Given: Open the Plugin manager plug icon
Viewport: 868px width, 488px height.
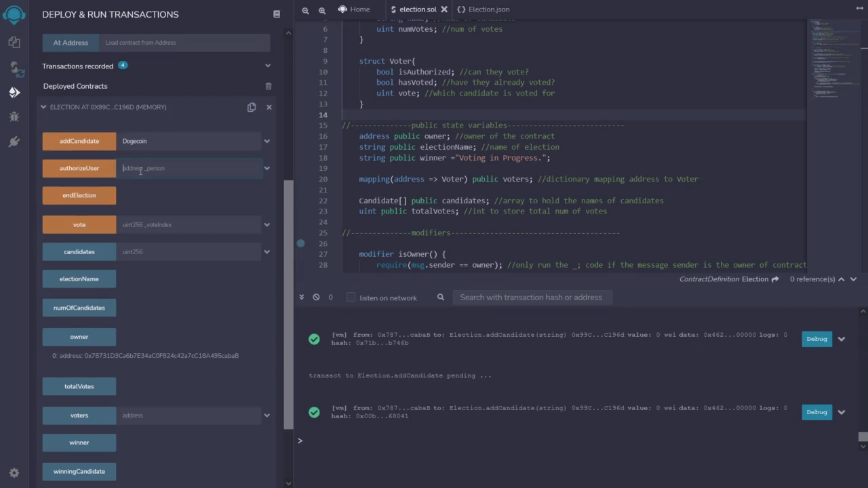Looking at the screenshot, I should (x=14, y=142).
